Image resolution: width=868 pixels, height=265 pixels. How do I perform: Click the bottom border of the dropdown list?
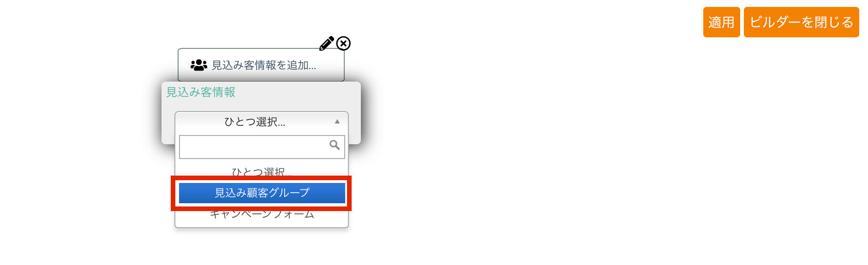point(262,227)
